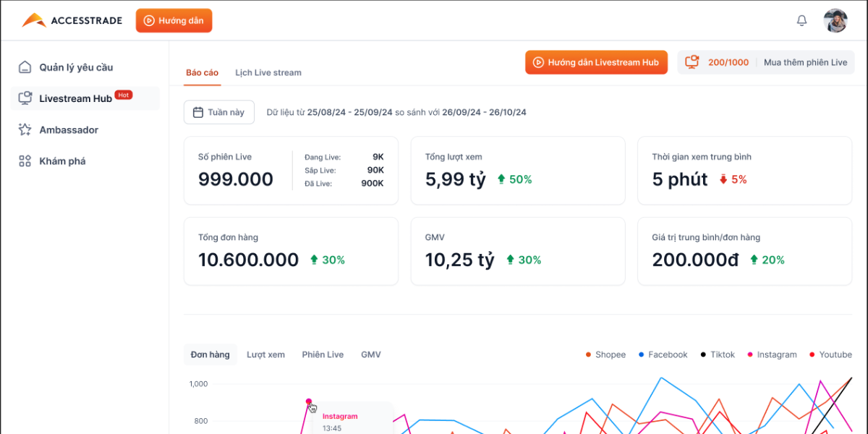Click Mua thêm phiên Live link

click(x=805, y=62)
